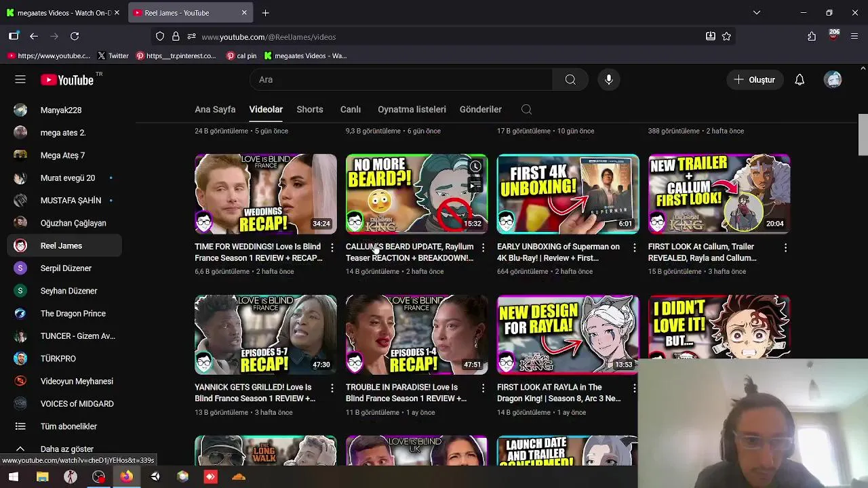Image resolution: width=868 pixels, height=488 pixels.
Task: Open Oynatma listeleri tab
Action: pos(412,109)
